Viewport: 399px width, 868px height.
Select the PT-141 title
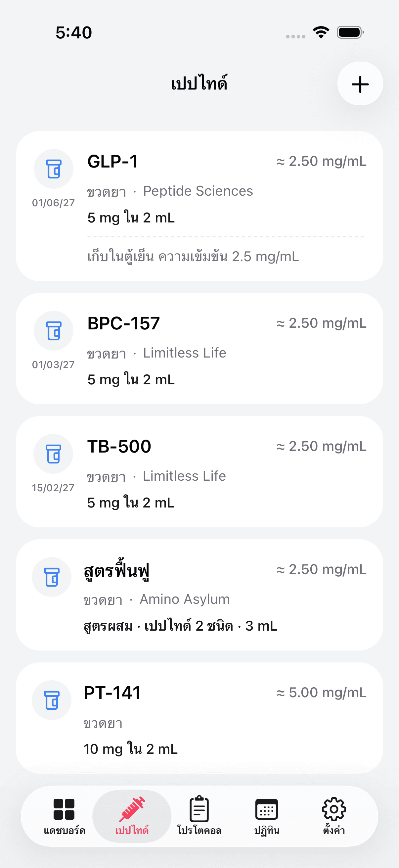click(x=112, y=693)
